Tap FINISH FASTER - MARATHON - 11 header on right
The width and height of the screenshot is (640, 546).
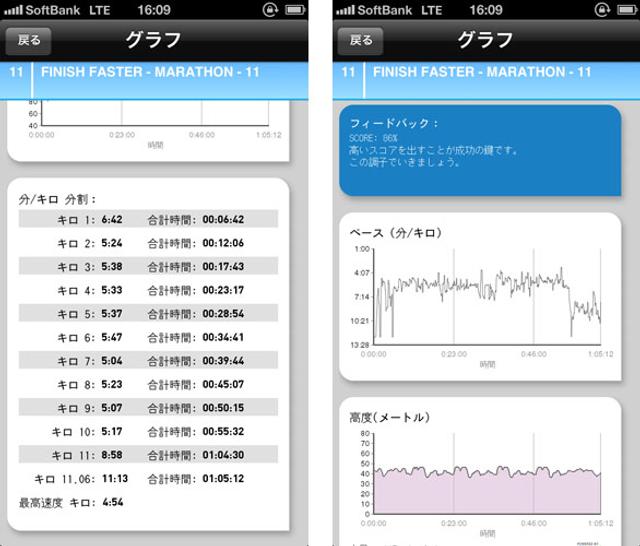coord(482,72)
